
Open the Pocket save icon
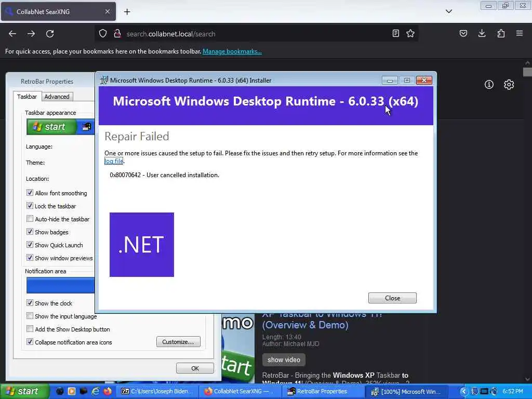pyautogui.click(x=463, y=33)
